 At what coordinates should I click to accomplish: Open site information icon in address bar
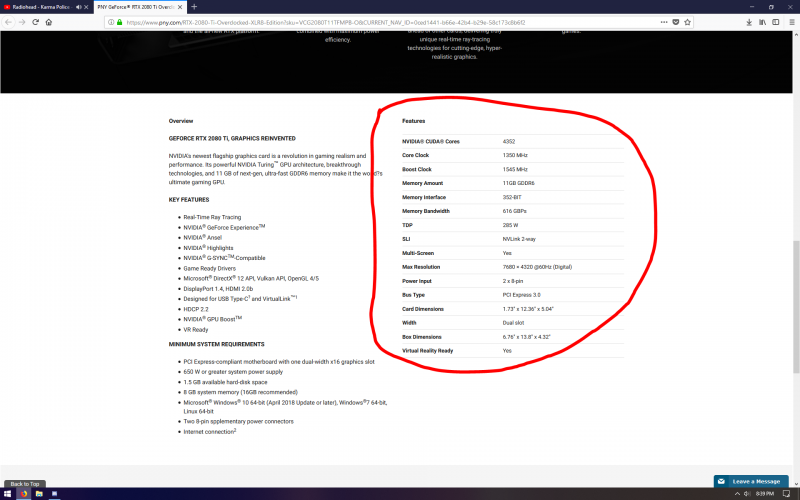tap(111, 22)
